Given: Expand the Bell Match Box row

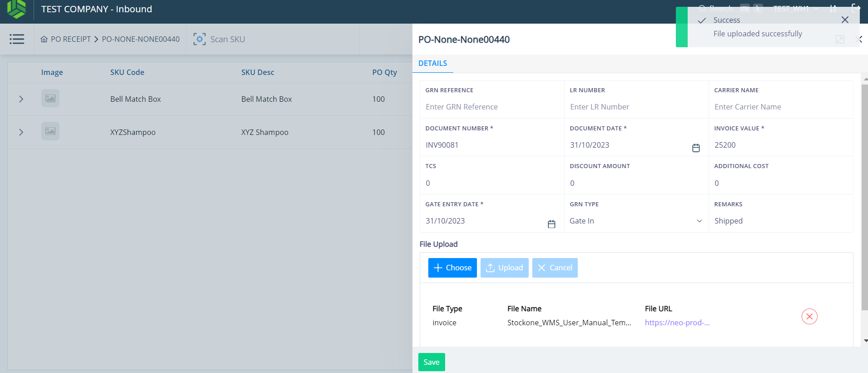Looking at the screenshot, I should point(21,99).
